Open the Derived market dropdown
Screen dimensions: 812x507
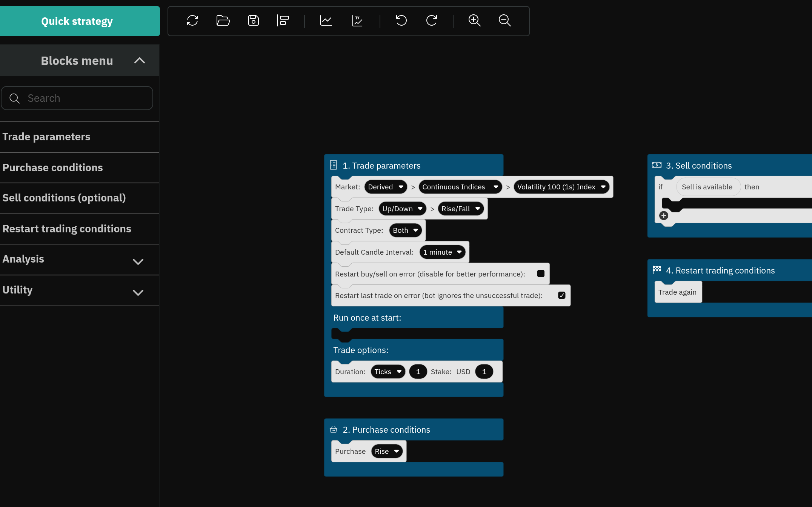pyautogui.click(x=386, y=187)
